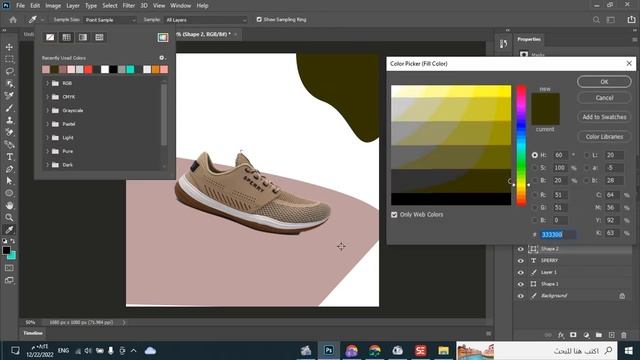Select the Lasso tool

[9, 71]
